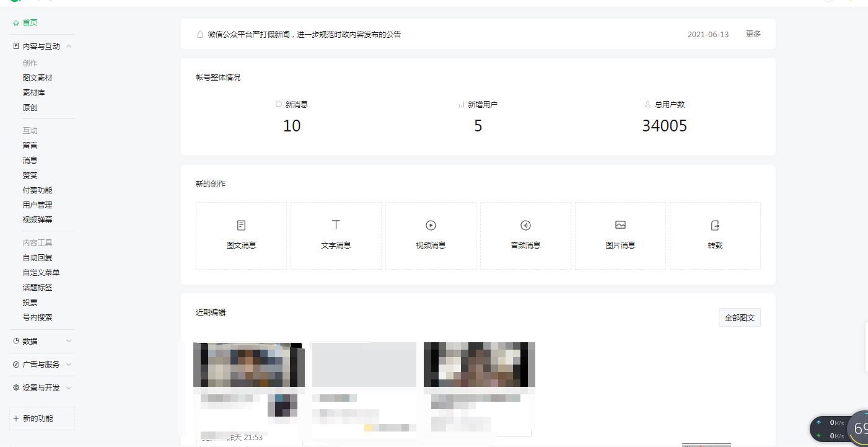Click the 新的创作 heading

211,184
